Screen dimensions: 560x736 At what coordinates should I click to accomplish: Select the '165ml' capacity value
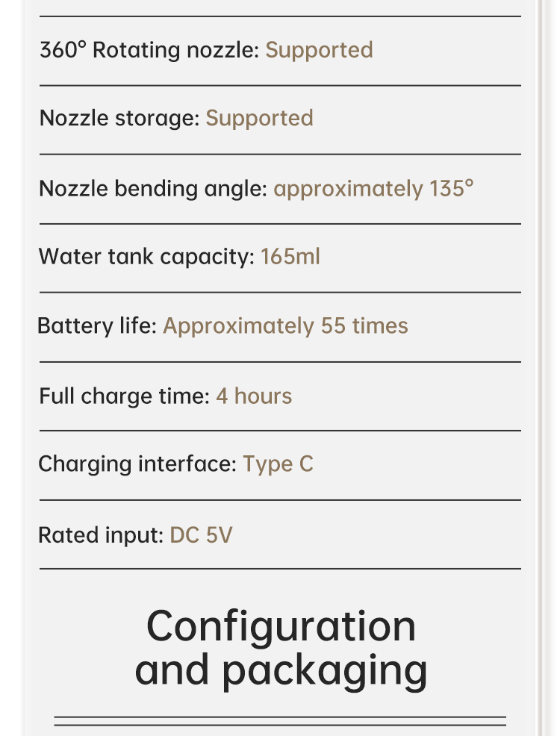point(290,257)
